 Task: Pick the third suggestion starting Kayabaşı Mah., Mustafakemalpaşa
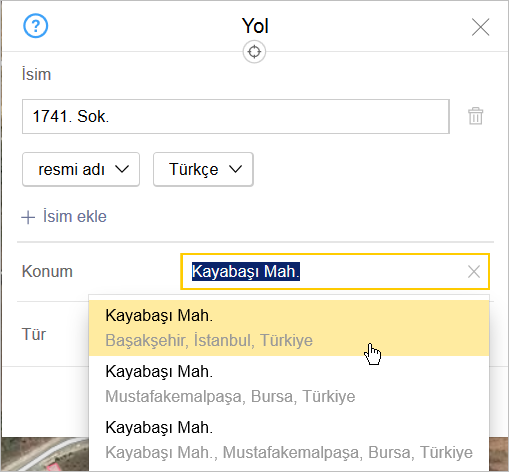[289, 440]
